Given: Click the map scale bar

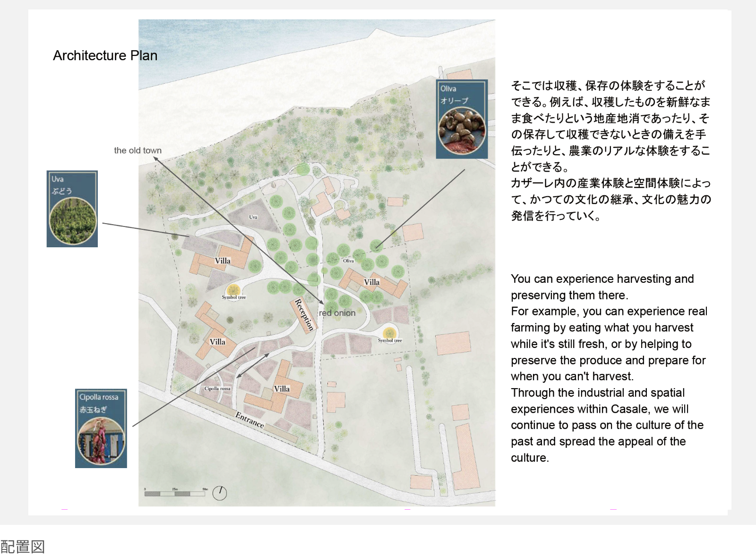Looking at the screenshot, I should pos(176,492).
